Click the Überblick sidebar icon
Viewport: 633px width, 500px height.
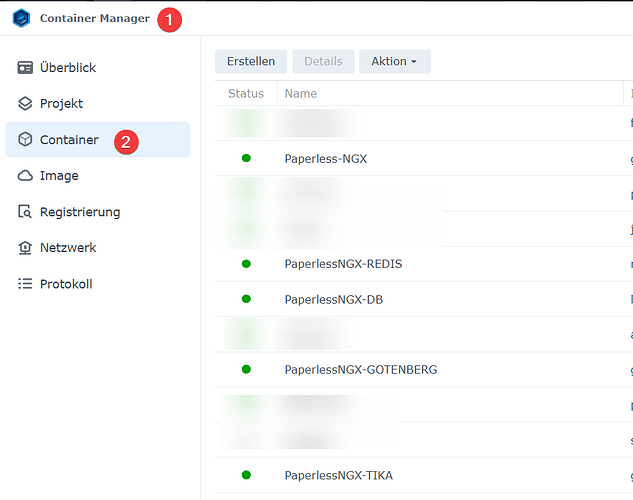(26, 68)
